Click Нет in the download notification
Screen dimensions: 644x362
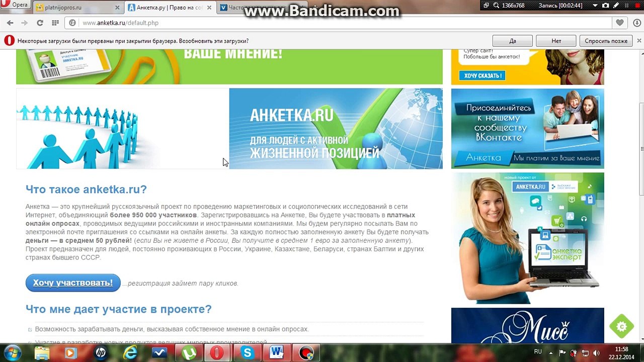(556, 41)
